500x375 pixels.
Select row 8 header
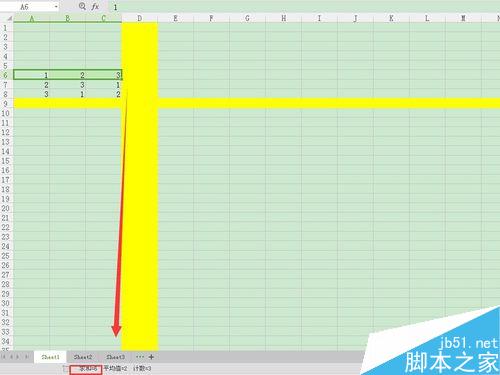point(6,94)
